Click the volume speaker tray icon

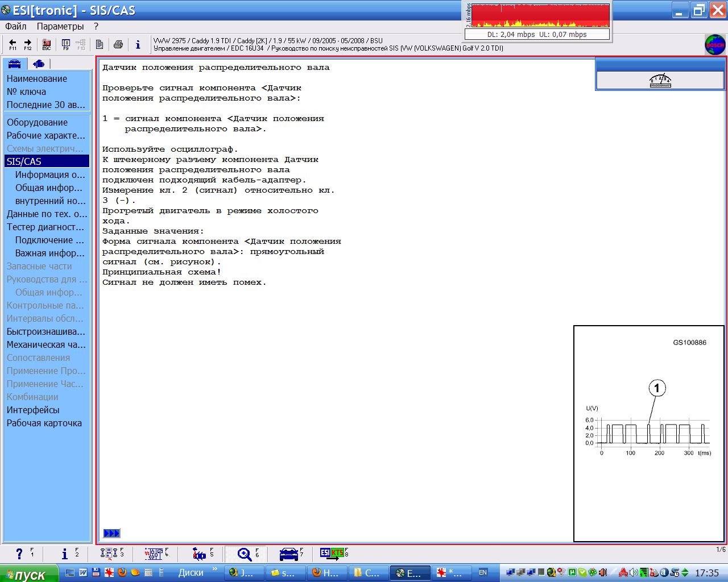click(634, 572)
